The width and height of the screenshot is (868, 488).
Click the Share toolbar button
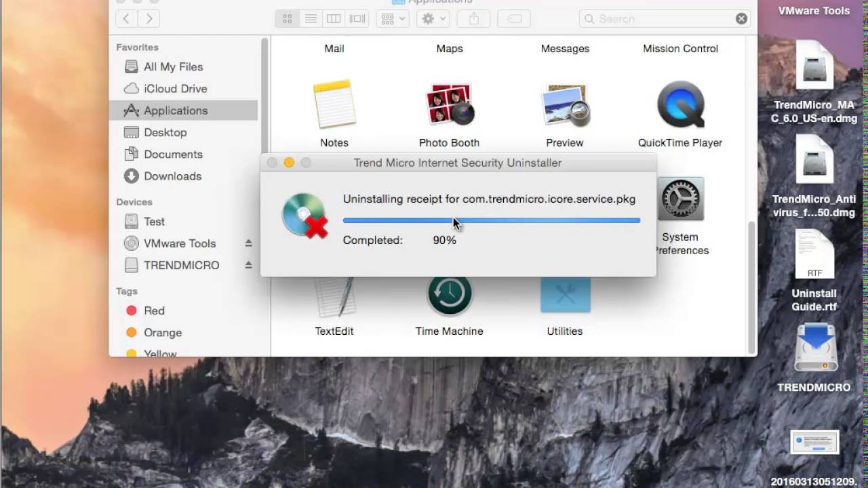[474, 19]
